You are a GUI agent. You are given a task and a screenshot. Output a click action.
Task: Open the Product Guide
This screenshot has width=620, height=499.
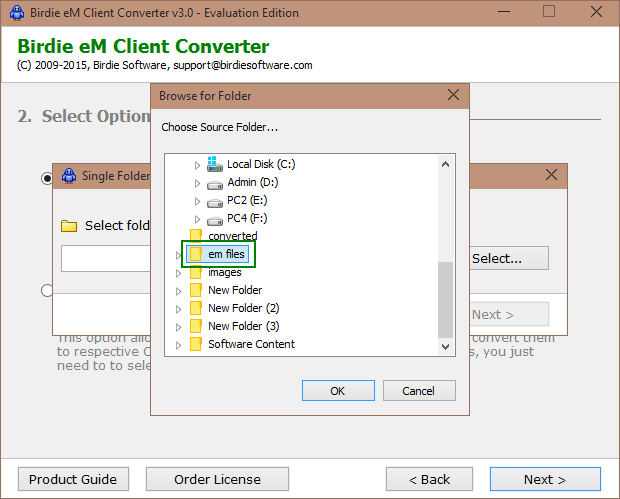[x=73, y=479]
